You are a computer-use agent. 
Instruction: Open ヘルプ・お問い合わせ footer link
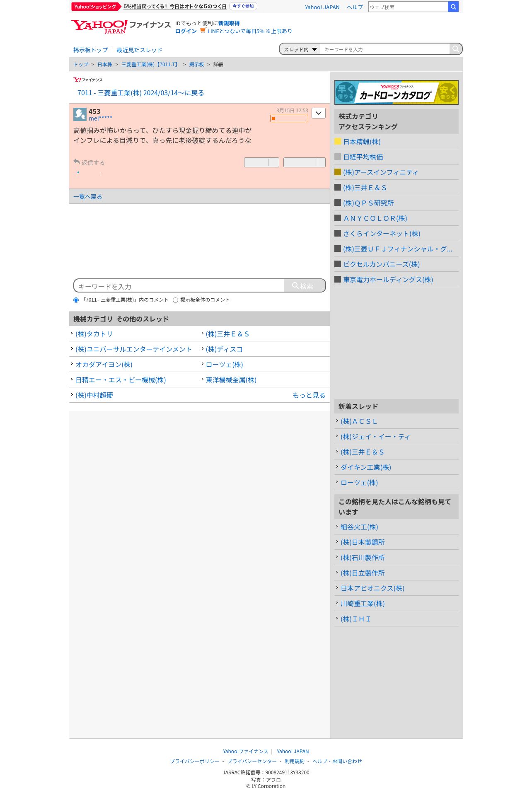pos(337,761)
